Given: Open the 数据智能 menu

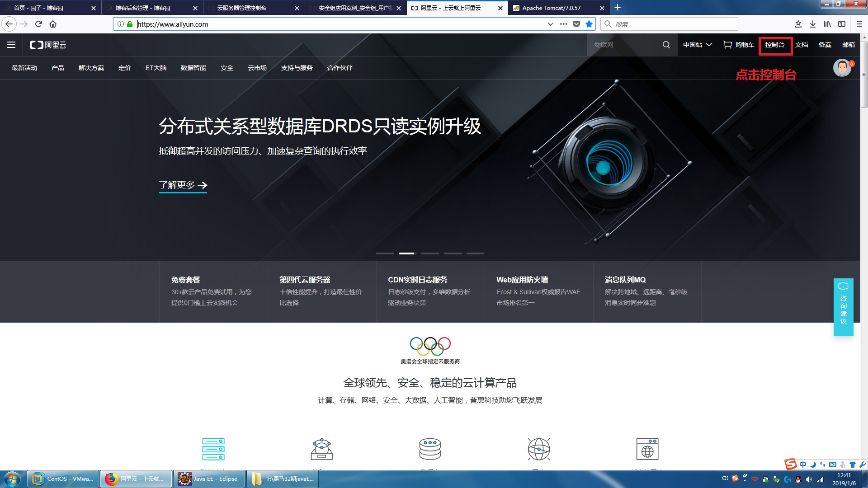Looking at the screenshot, I should (193, 68).
